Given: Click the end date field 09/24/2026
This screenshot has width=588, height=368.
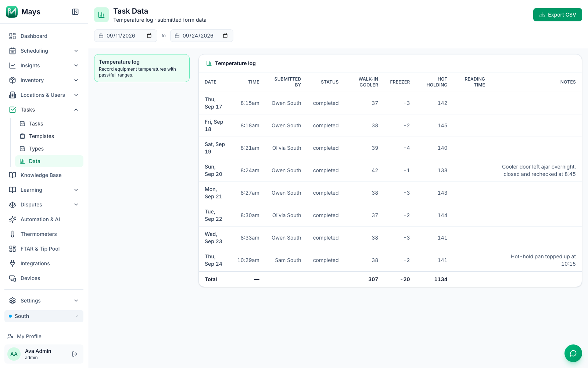Looking at the screenshot, I should point(202,36).
